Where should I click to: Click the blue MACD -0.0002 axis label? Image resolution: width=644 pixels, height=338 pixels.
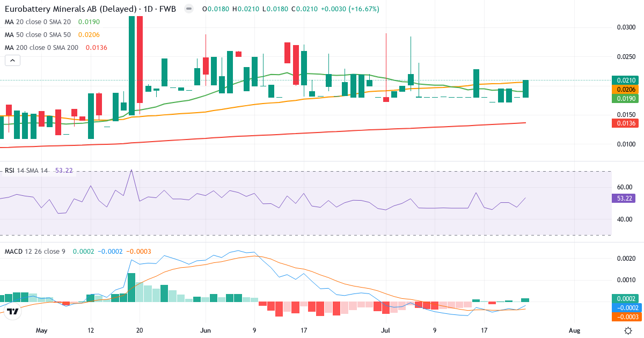coord(626,307)
